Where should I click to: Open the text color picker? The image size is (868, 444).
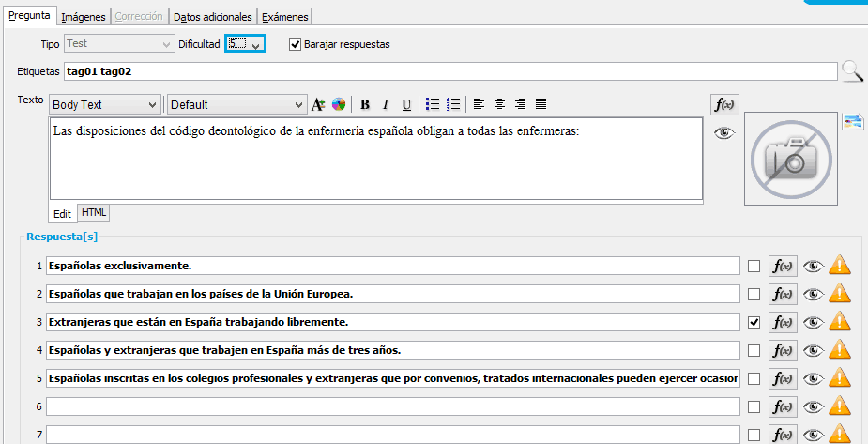[x=339, y=104]
